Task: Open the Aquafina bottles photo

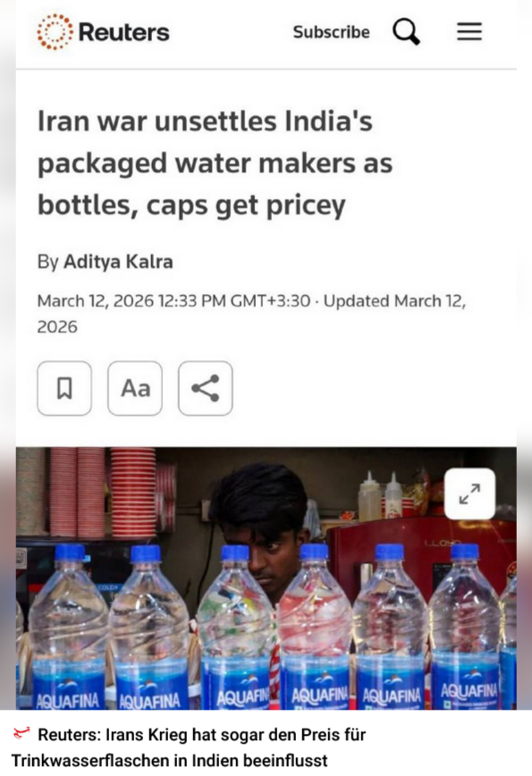Action: [266, 578]
